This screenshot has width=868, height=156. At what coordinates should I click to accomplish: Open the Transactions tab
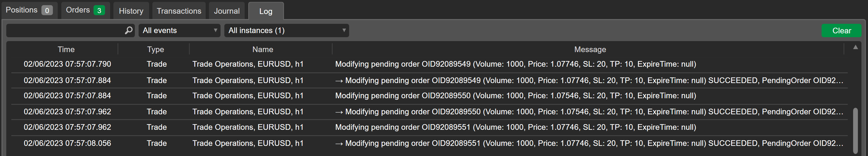coord(179,11)
